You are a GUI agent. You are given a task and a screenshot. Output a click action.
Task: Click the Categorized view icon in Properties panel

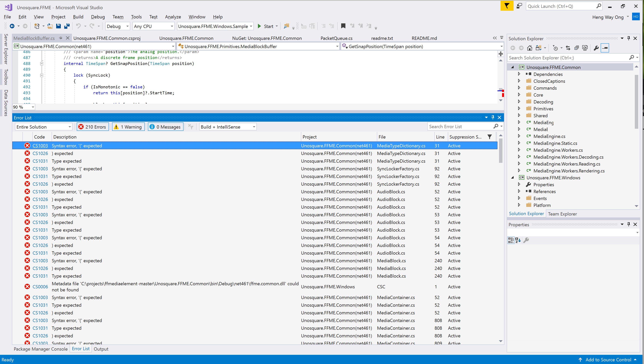coord(511,240)
